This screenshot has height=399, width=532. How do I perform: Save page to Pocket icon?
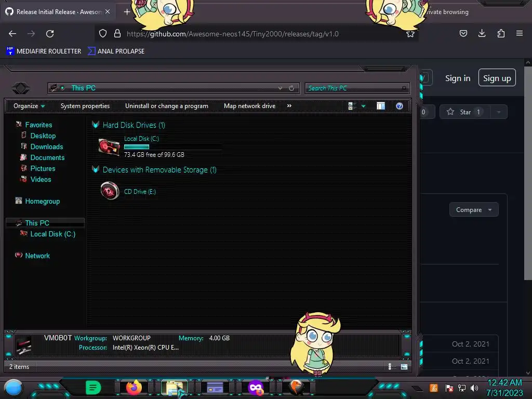[463, 33]
